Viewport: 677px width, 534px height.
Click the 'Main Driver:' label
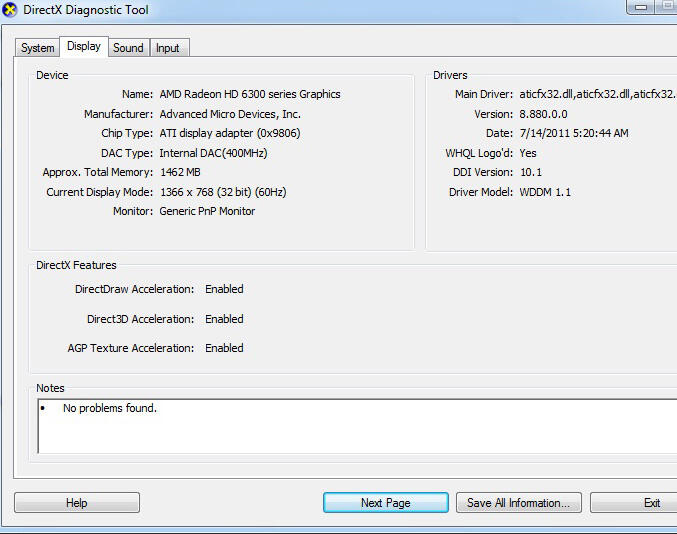tap(484, 94)
